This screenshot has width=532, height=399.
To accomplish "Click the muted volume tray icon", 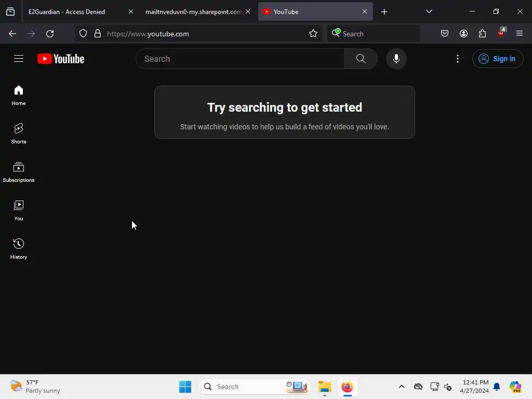I will tap(448, 387).
